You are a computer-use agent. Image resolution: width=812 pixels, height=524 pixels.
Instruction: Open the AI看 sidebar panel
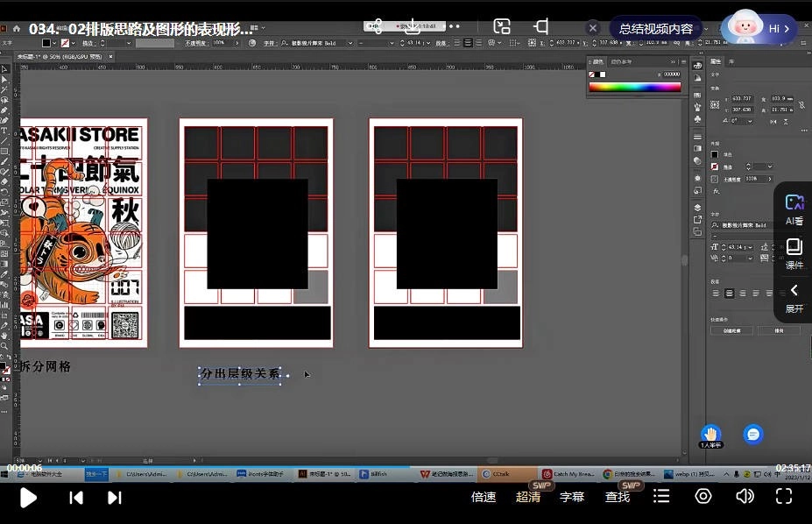[794, 210]
